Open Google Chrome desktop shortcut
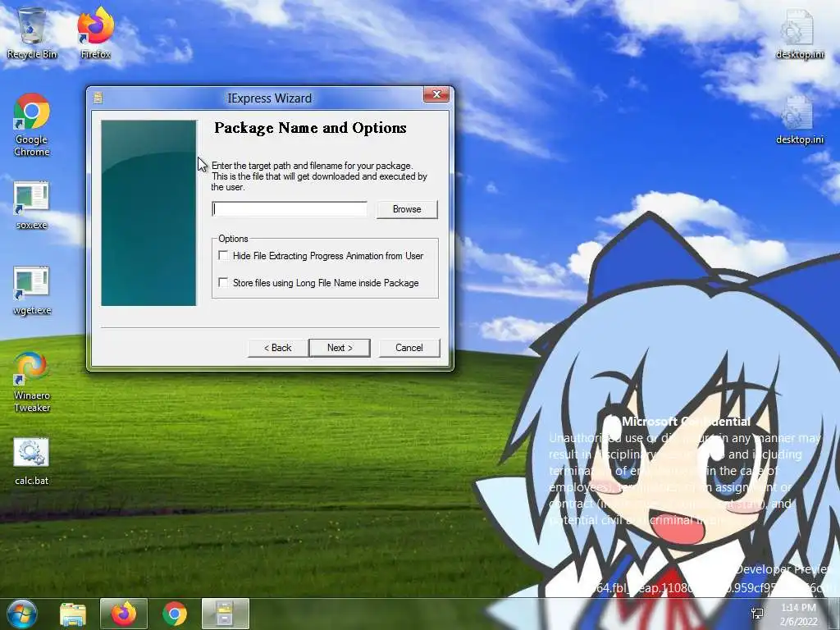The height and width of the screenshot is (630, 840). 32,125
